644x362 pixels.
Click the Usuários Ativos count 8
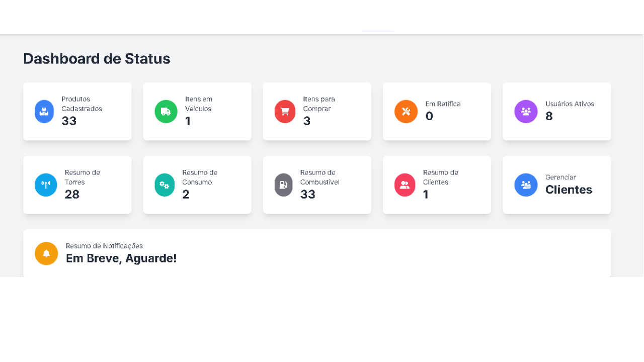(x=549, y=117)
